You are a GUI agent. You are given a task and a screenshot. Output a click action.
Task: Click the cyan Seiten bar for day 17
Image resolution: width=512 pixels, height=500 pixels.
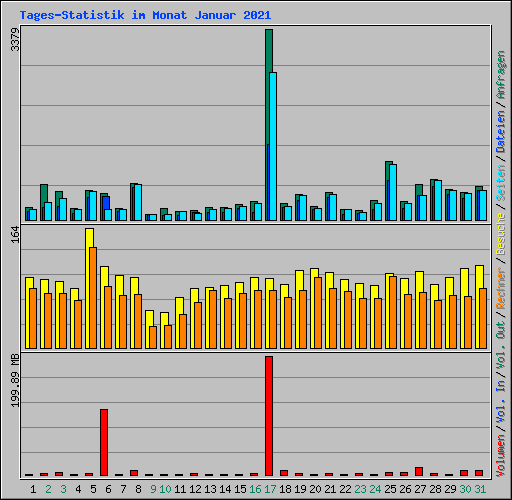click(x=273, y=146)
